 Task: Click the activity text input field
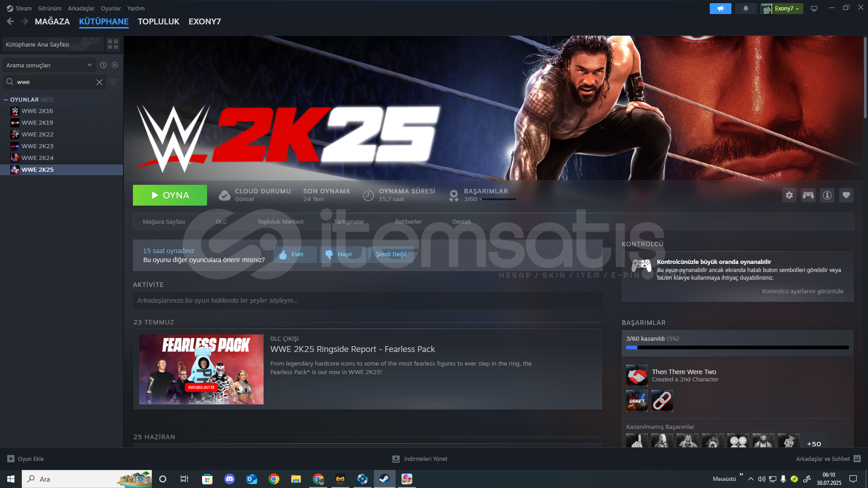[x=367, y=300]
